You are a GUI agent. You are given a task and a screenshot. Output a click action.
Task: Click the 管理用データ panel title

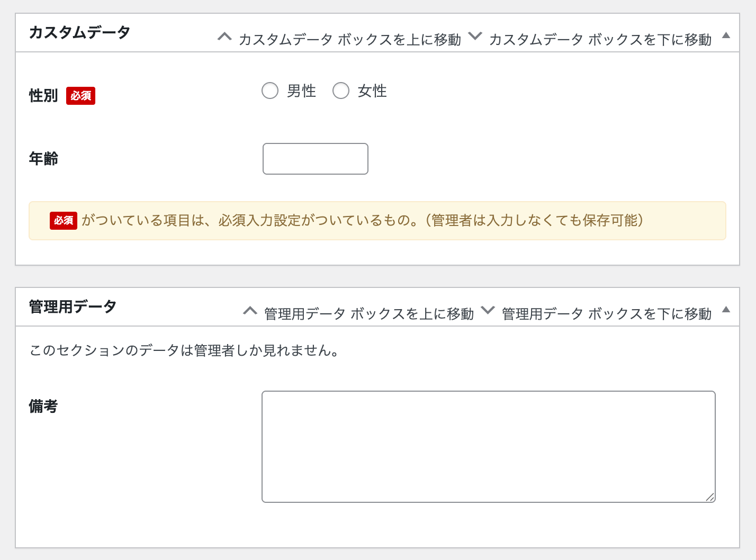tap(73, 306)
